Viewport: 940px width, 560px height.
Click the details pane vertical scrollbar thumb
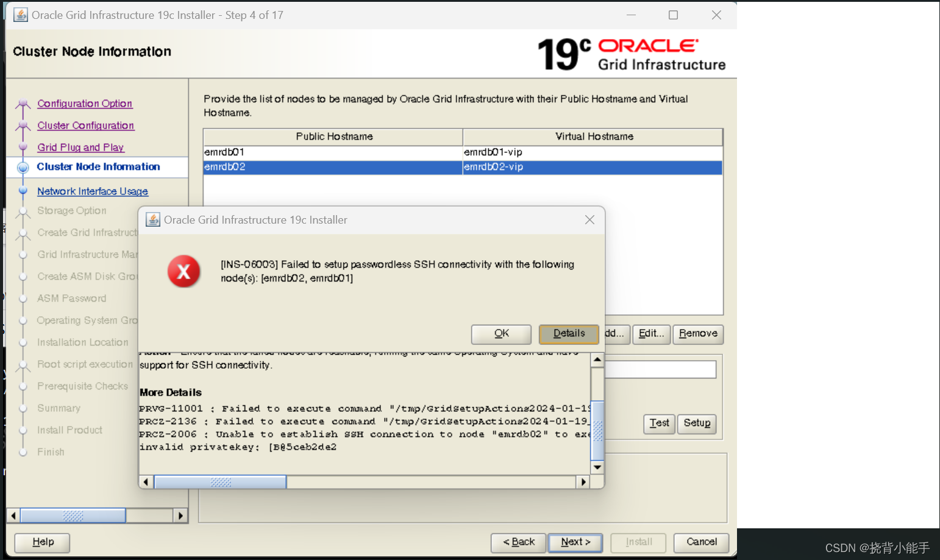(597, 430)
